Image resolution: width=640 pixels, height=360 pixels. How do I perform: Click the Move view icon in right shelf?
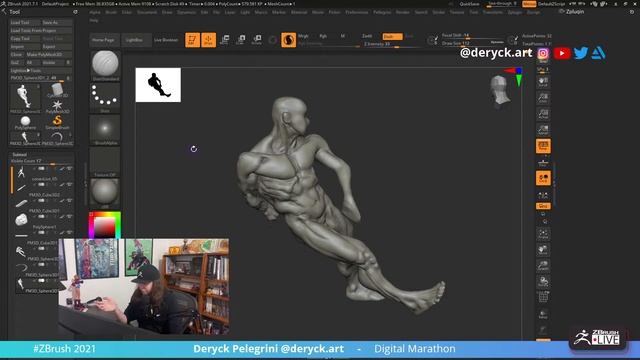543,250
